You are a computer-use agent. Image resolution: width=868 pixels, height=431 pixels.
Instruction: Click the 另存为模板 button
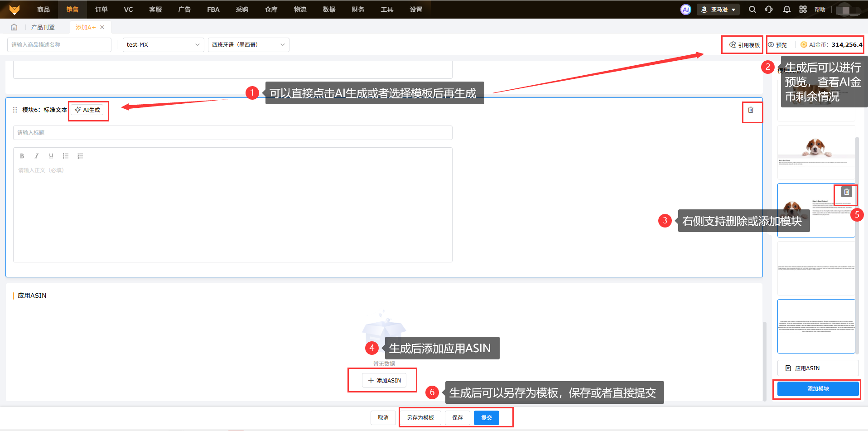(x=420, y=418)
